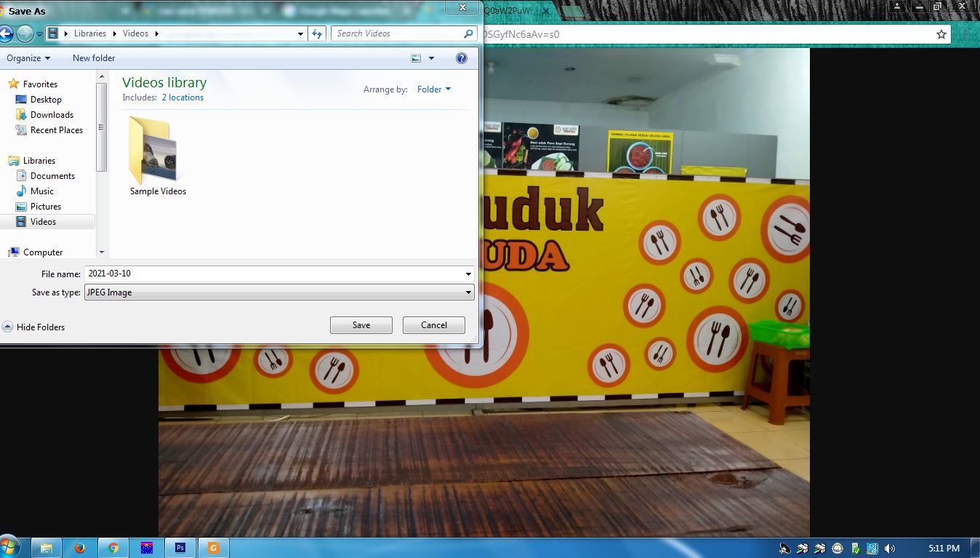Click the change view icon

coord(417,58)
